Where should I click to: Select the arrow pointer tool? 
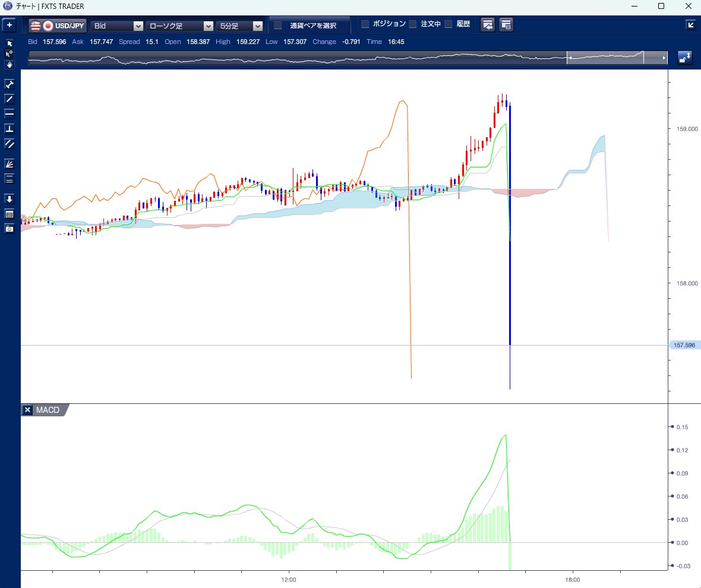point(10,43)
